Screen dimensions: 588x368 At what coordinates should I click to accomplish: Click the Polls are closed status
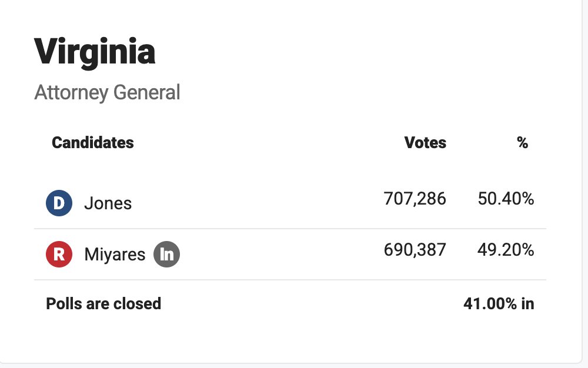(103, 303)
